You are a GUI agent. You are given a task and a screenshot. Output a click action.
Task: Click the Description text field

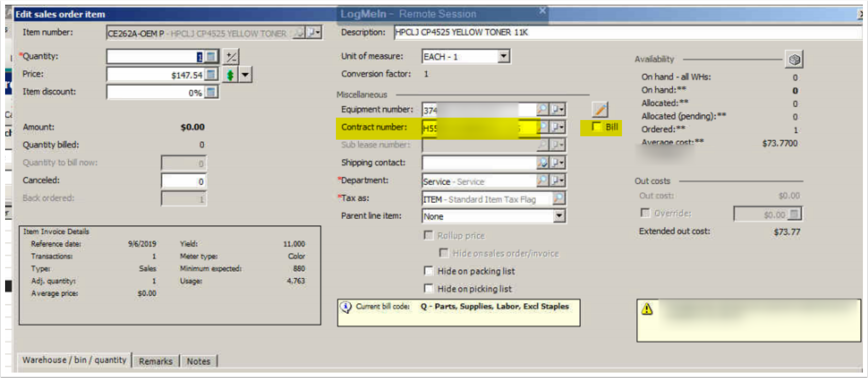628,33
